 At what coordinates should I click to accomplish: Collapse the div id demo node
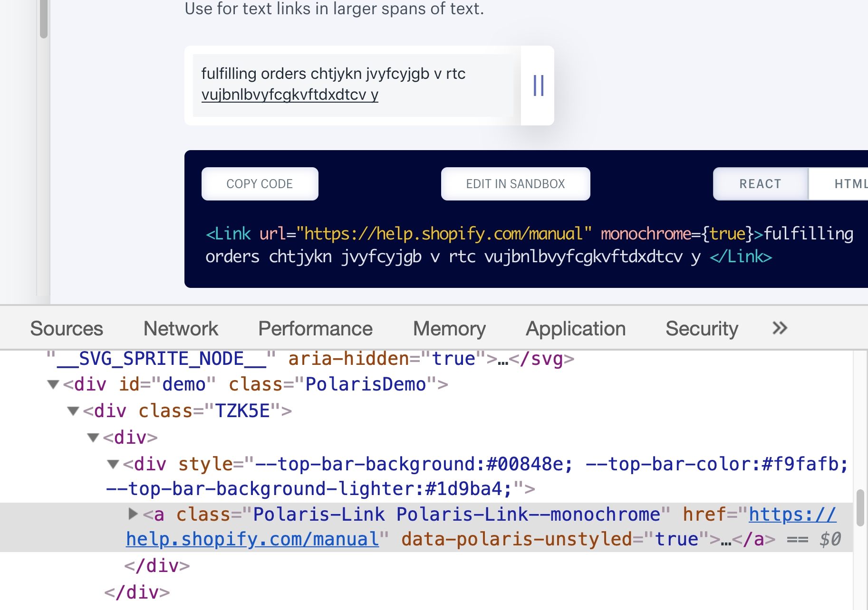click(53, 384)
